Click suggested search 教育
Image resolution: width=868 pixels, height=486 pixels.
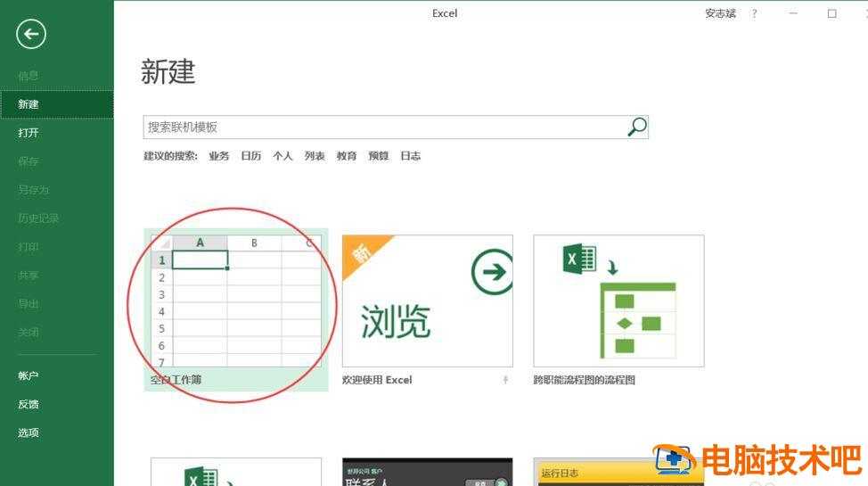pos(347,156)
